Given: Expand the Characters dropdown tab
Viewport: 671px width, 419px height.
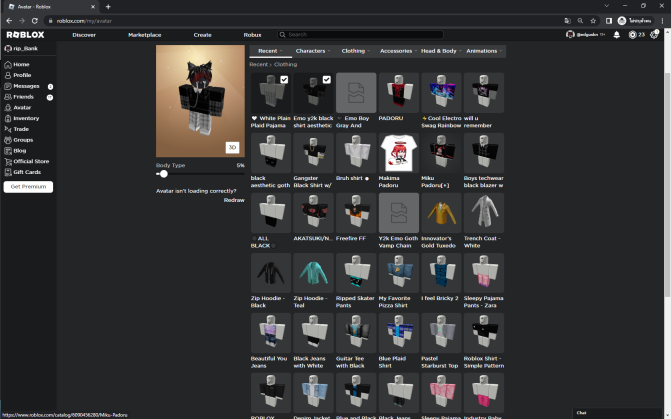Looking at the screenshot, I should [x=313, y=51].
